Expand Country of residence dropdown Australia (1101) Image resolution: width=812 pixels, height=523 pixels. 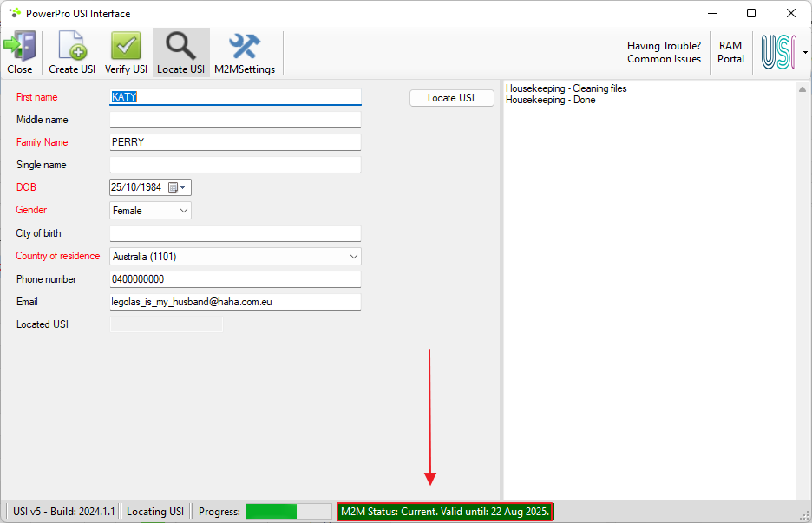tap(235, 257)
